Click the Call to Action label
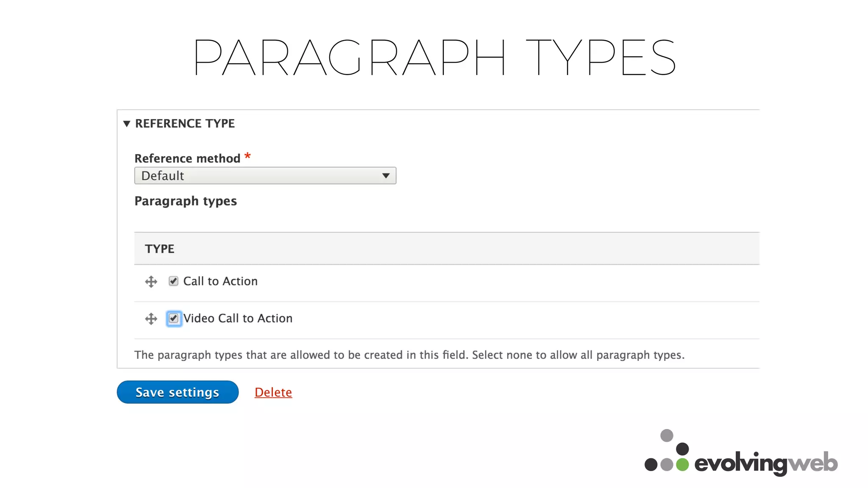Screen dimensions: 868x488 point(220,281)
